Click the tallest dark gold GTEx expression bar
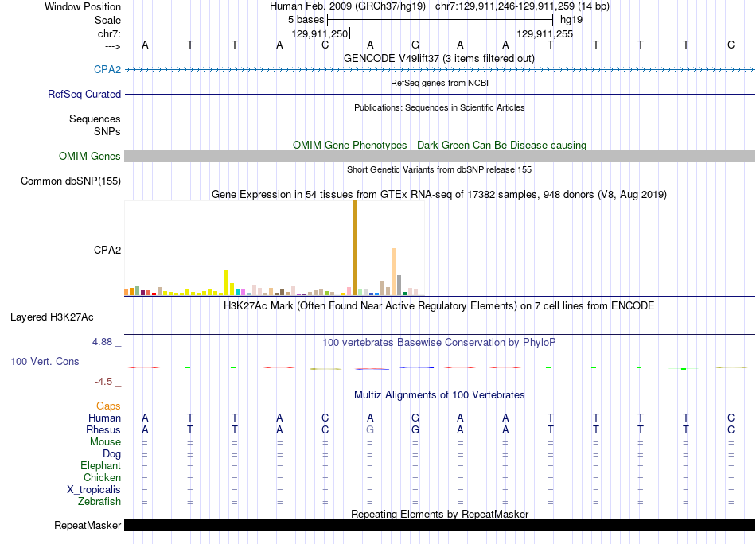This screenshot has height=544, width=756. click(354, 247)
